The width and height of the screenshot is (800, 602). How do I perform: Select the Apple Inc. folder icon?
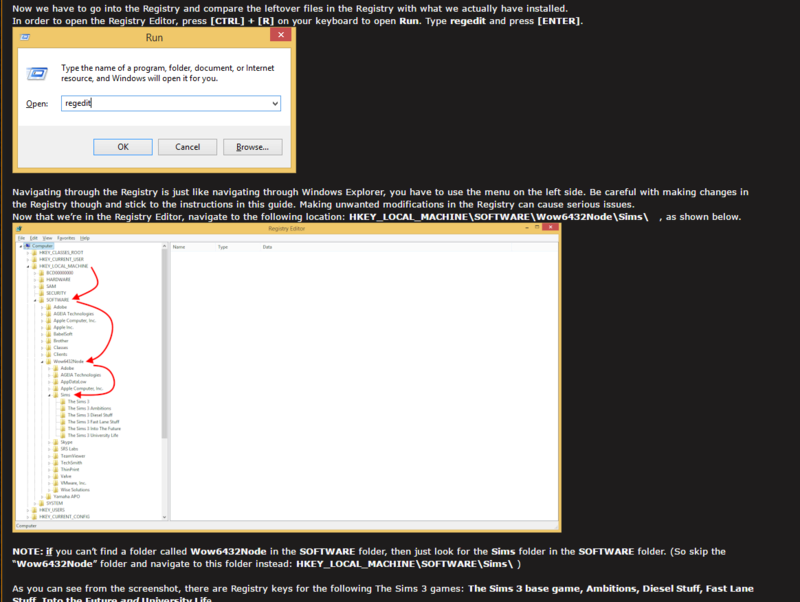[x=49, y=327]
